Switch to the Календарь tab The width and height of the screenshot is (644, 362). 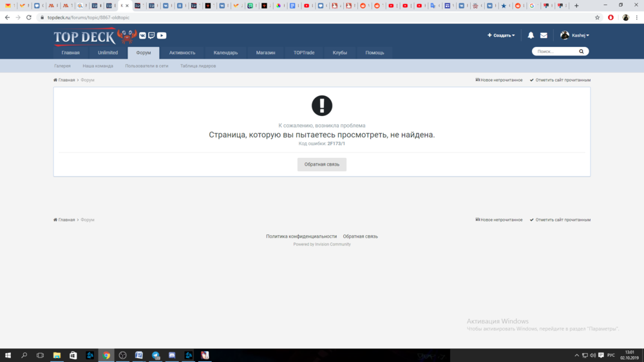(225, 53)
